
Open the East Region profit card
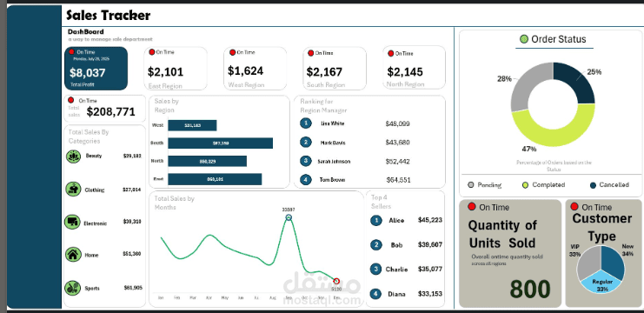[x=176, y=69]
